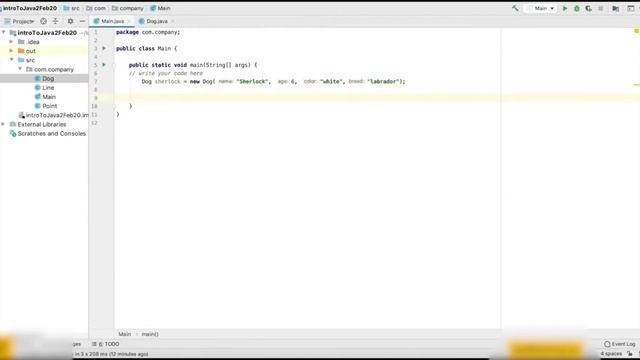Click run gutter arrow beside main method
640x360 pixels.
104,64
